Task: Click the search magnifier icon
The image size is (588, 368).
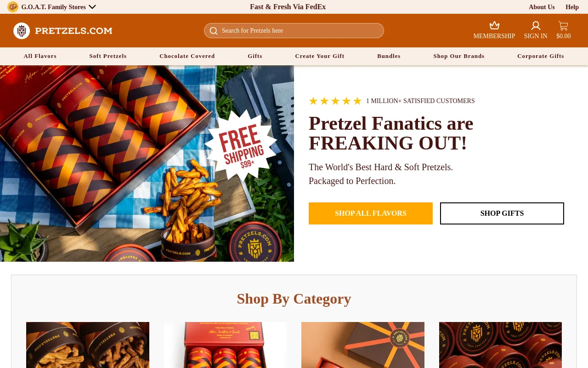Action: coord(214,31)
